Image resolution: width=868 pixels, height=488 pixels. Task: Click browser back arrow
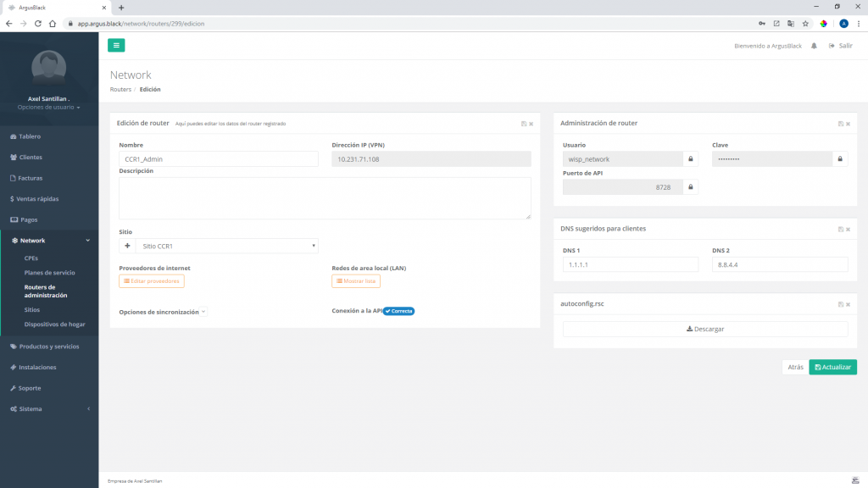click(8, 24)
